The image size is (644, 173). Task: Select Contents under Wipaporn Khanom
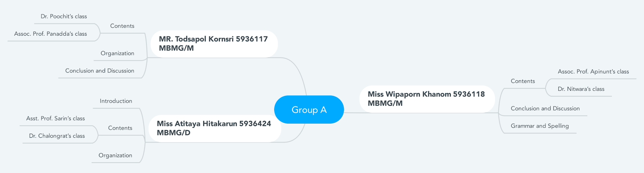point(523,81)
